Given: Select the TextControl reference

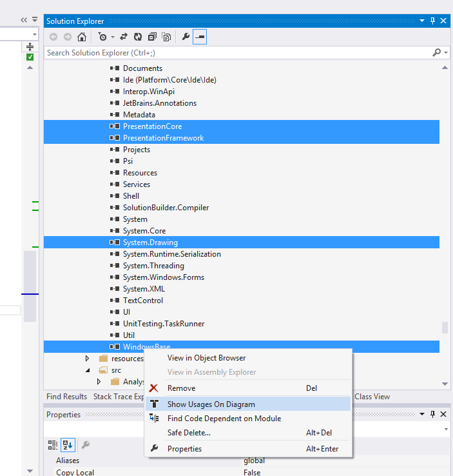Looking at the screenshot, I should 143,301.
